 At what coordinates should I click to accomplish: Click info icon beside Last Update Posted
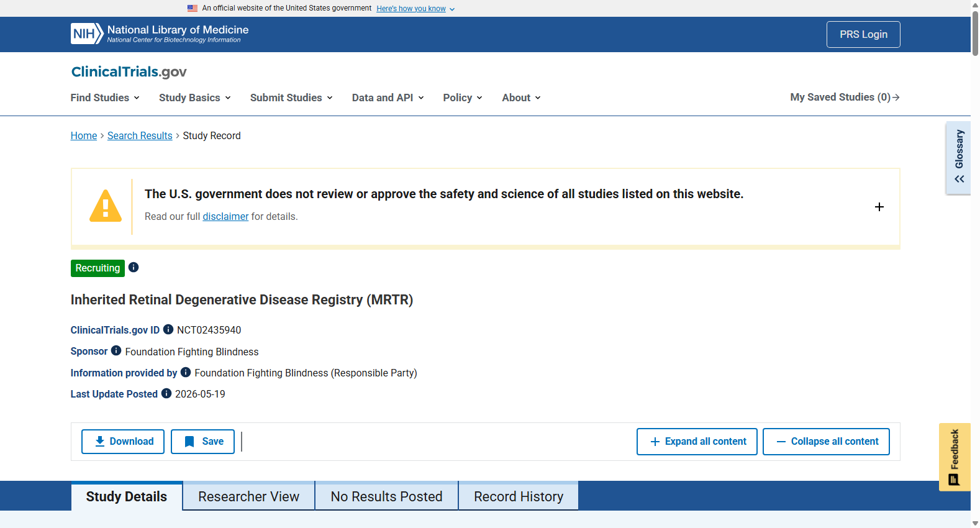(x=166, y=393)
